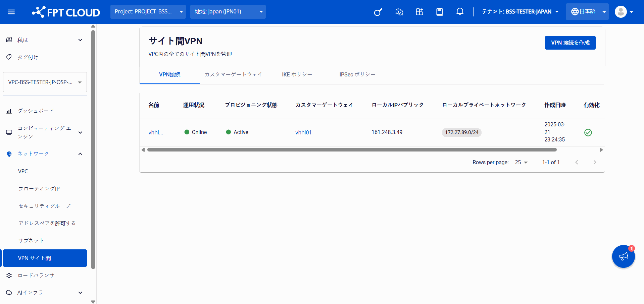Open the vhhl01 customer gateway link
644x304 pixels.
click(303, 132)
